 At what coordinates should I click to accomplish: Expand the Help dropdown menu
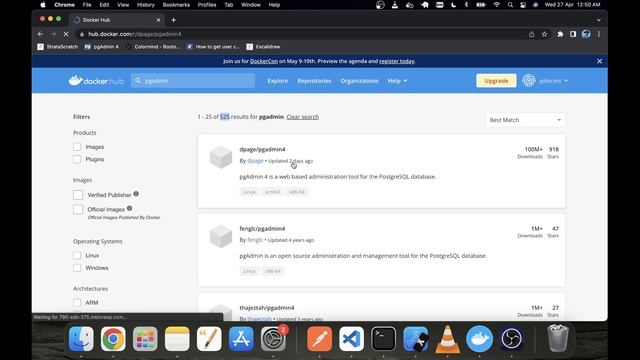pos(397,81)
